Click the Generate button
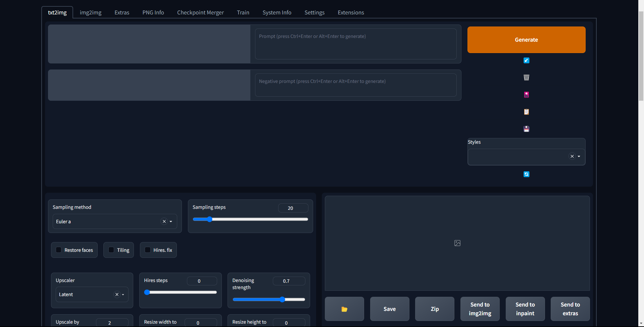This screenshot has height=327, width=644. click(x=526, y=40)
